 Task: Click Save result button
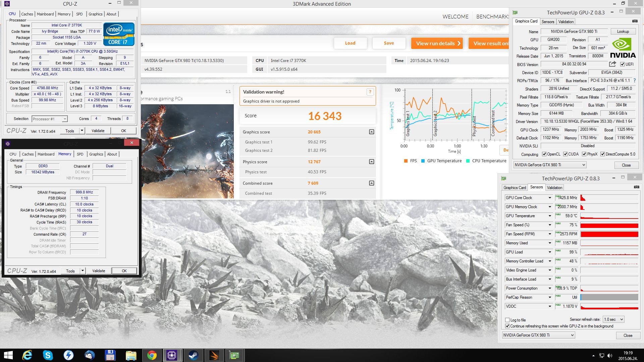pyautogui.click(x=389, y=43)
